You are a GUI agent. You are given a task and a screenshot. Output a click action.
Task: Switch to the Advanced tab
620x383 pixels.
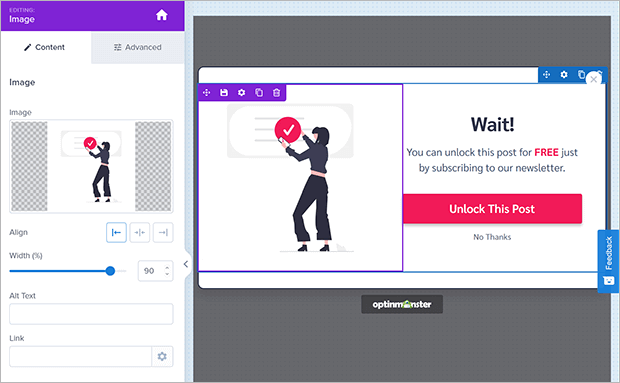138,47
